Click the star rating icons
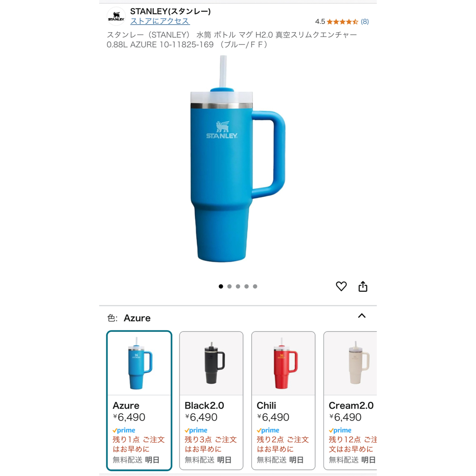 pyautogui.click(x=342, y=22)
